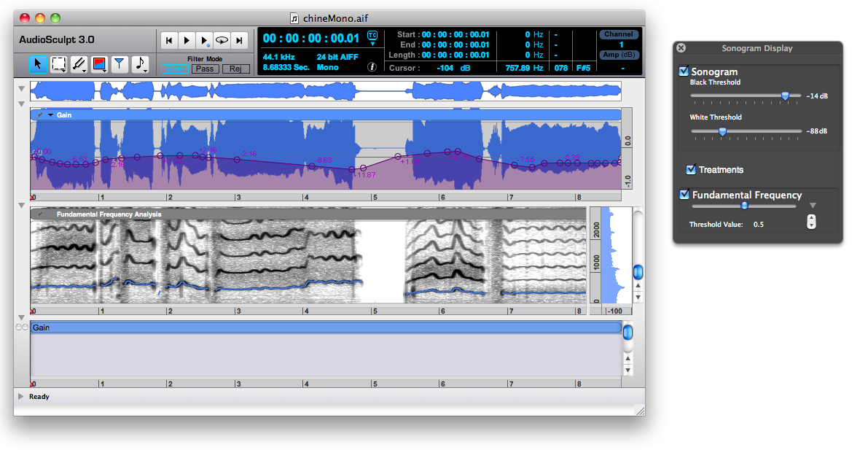Set filter mode to Pass
The image size is (868, 450).
pyautogui.click(x=205, y=69)
